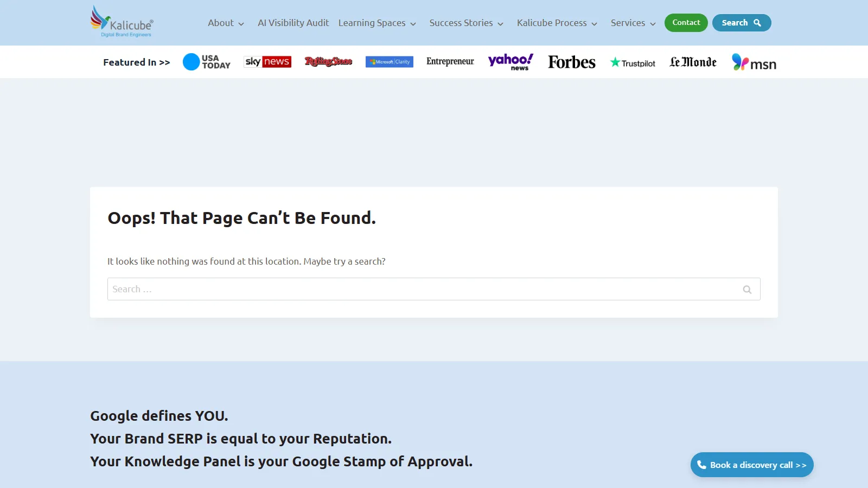Image resolution: width=868 pixels, height=488 pixels.
Task: Click the Forbes logo
Action: [x=571, y=62]
